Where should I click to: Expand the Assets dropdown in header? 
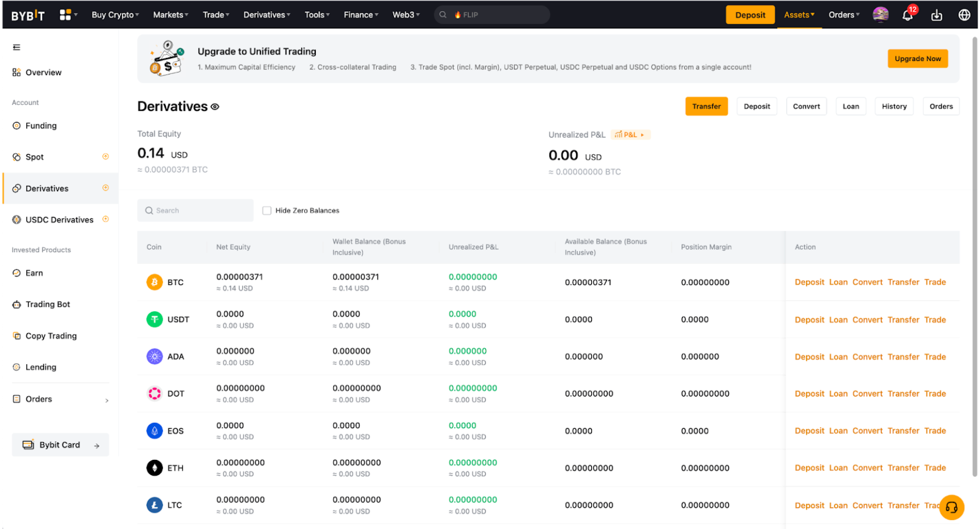tap(799, 15)
